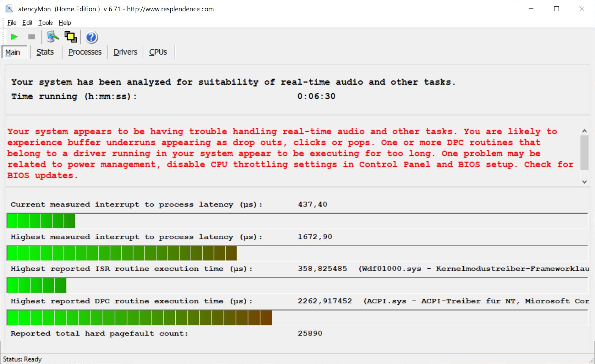The width and height of the screenshot is (595, 364).
Task: Click the current interrupt latency progress bar
Action: [297, 221]
